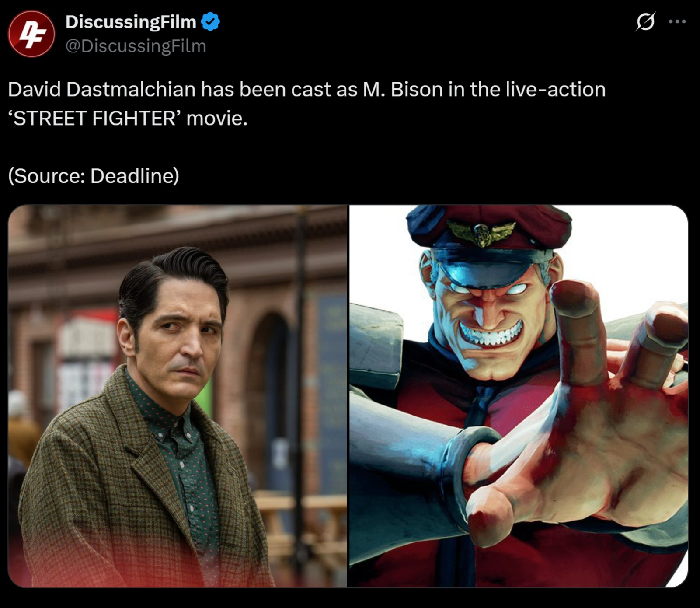Open the three-dot more options menu
Screen dimensions: 700x608
pyautogui.click(x=677, y=21)
